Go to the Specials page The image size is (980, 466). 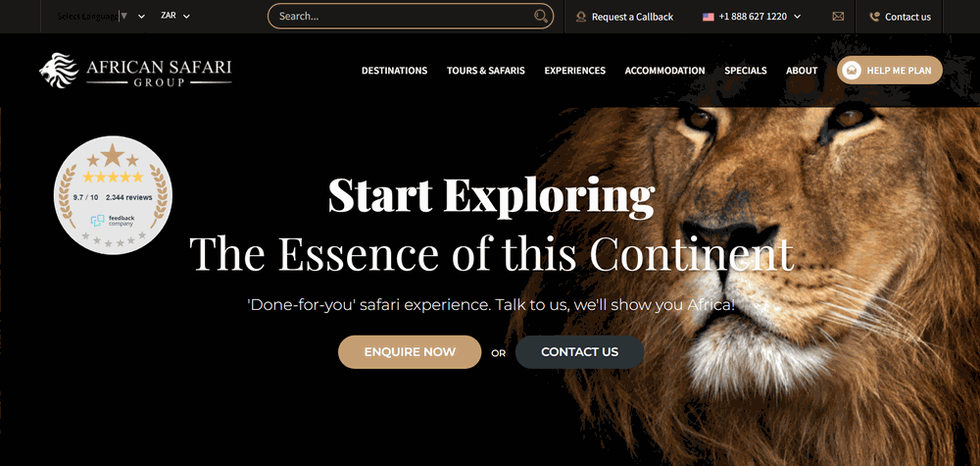click(x=746, y=71)
